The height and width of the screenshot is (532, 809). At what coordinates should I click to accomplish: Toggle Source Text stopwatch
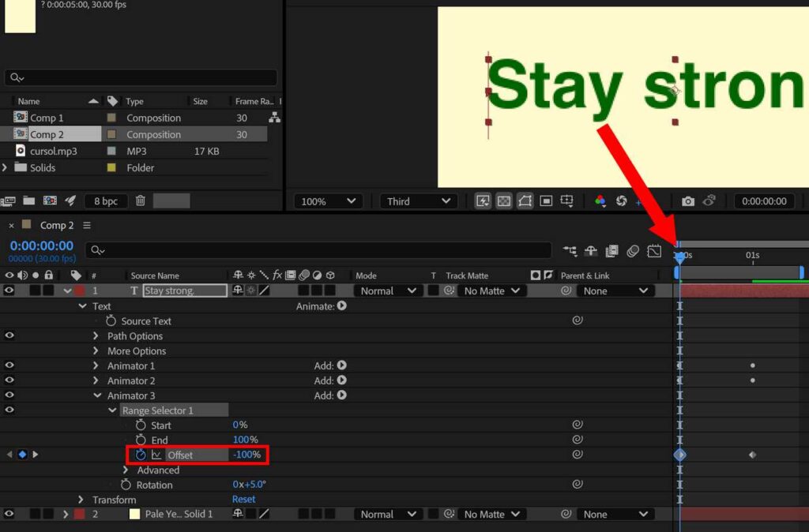pyautogui.click(x=111, y=320)
